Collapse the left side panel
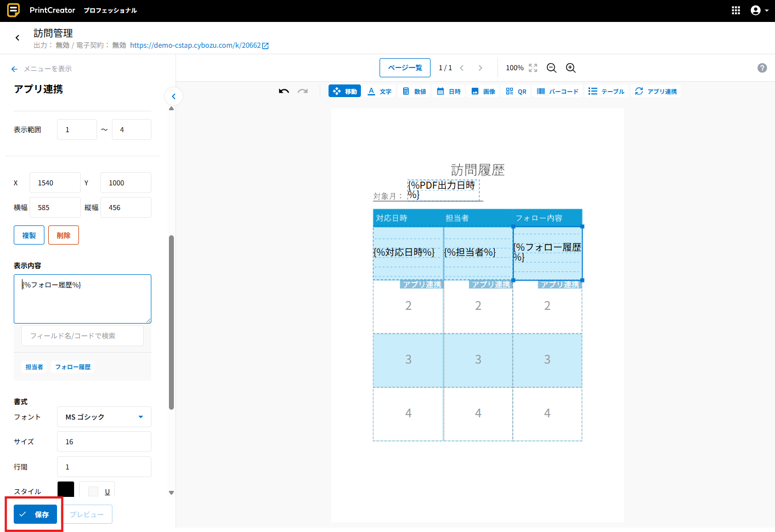The height and width of the screenshot is (532, 775). [173, 97]
